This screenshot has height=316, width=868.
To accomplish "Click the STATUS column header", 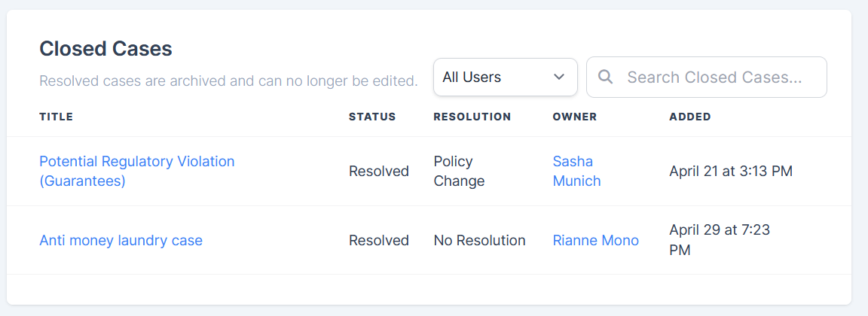I will [371, 117].
